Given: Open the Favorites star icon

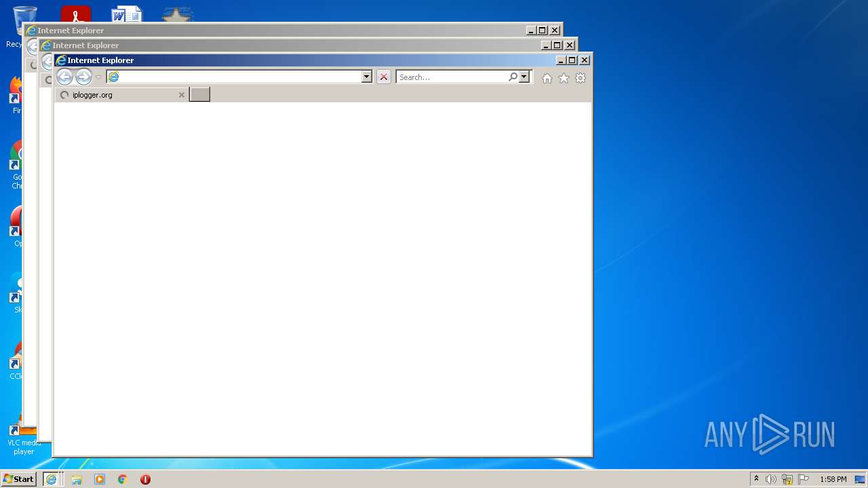Looking at the screenshot, I should coord(564,78).
